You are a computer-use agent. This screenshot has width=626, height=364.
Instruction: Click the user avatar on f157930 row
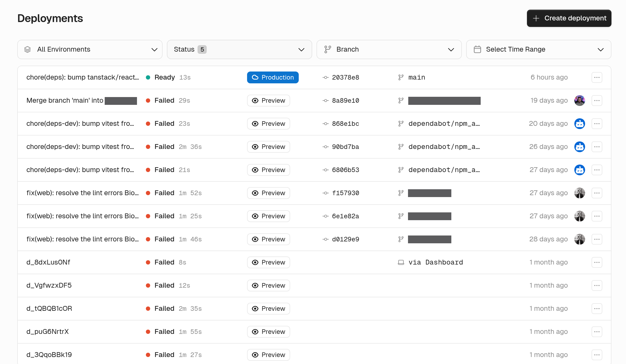(x=579, y=193)
